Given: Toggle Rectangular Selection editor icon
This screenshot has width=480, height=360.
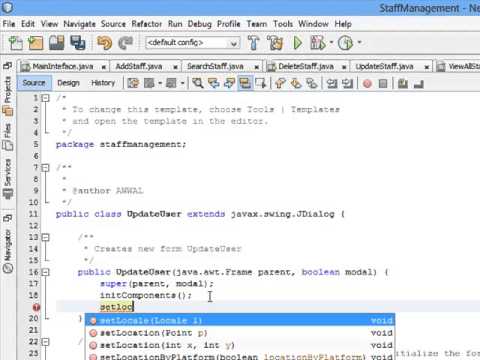Looking at the screenshot, I should pyautogui.click(x=260, y=83).
